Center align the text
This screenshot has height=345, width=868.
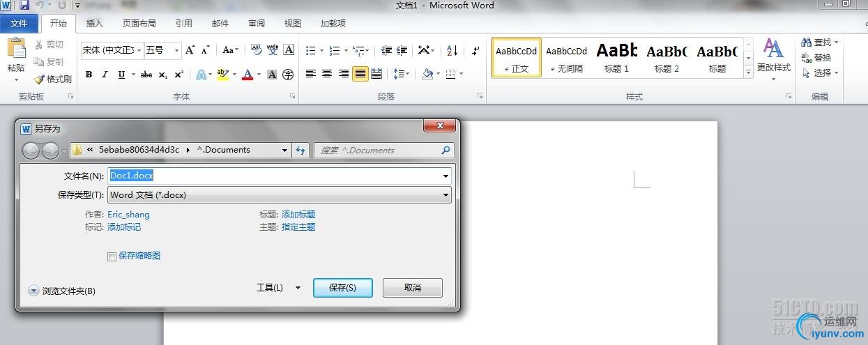pos(327,74)
